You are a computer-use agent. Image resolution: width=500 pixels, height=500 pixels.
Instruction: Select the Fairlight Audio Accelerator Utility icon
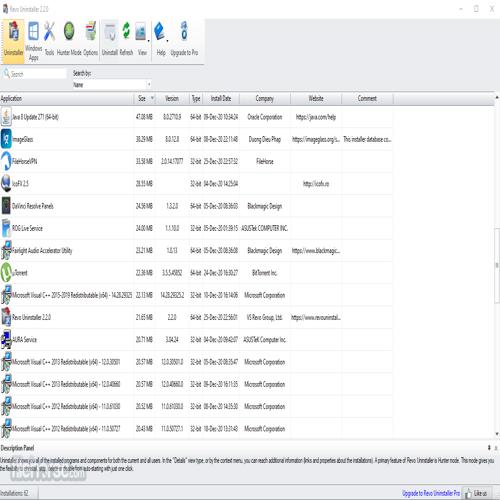tap(6, 250)
